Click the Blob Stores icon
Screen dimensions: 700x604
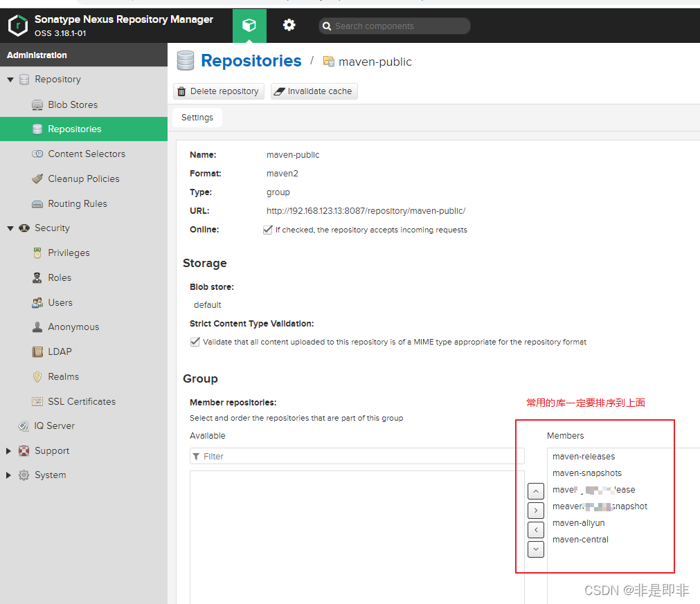(37, 105)
